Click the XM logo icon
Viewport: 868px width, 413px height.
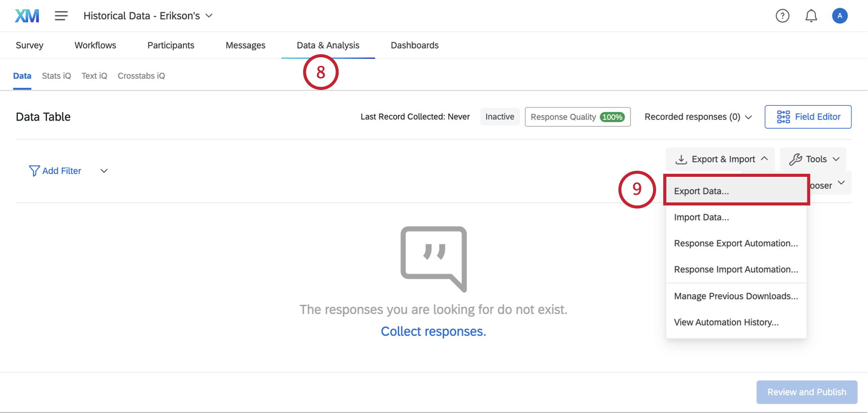[x=27, y=16]
